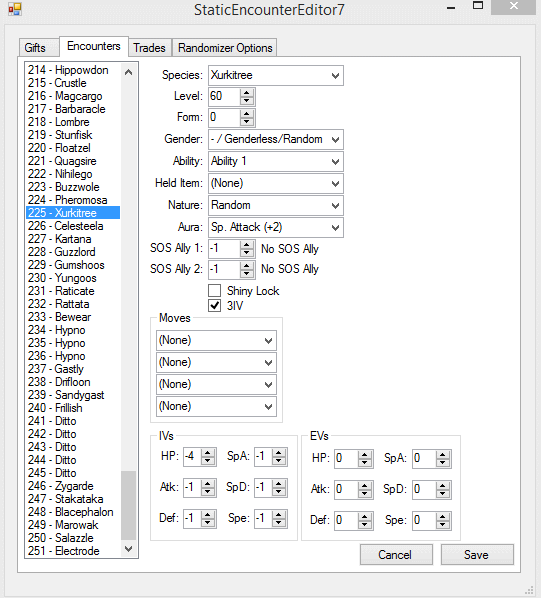
Task: Open the second Moves dropdown
Action: pos(216,362)
